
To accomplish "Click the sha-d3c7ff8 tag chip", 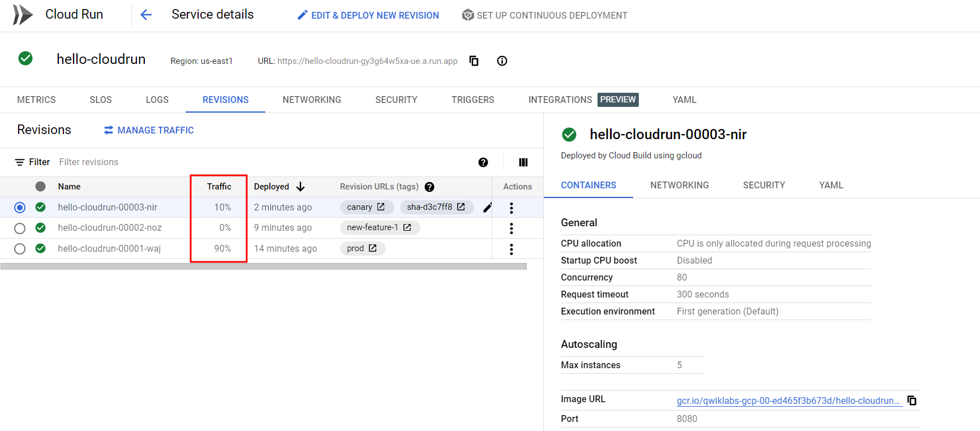I will tap(437, 207).
